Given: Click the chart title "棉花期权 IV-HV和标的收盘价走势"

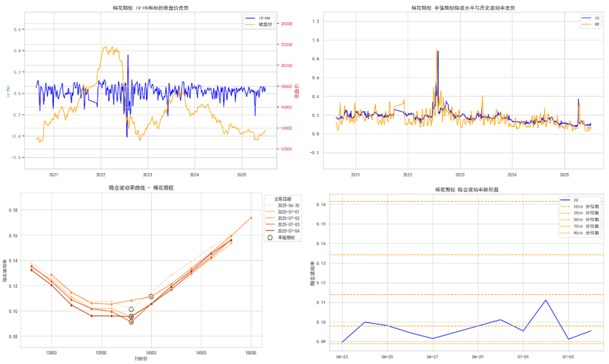Looking at the screenshot, I should pos(151,8).
